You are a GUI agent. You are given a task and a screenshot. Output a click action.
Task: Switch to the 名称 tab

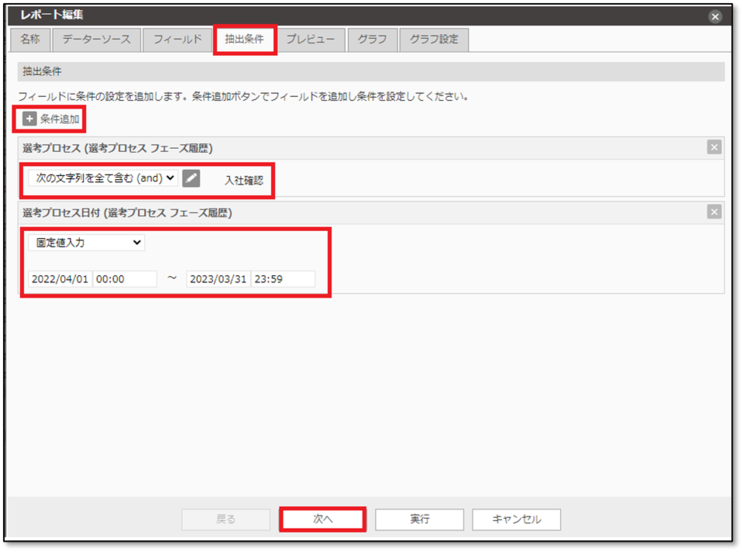pyautogui.click(x=30, y=39)
